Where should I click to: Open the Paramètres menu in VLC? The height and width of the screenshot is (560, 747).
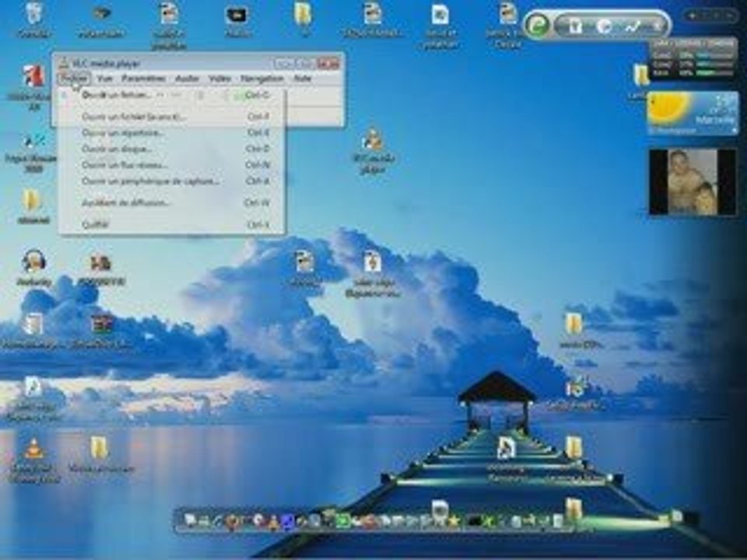(143, 79)
